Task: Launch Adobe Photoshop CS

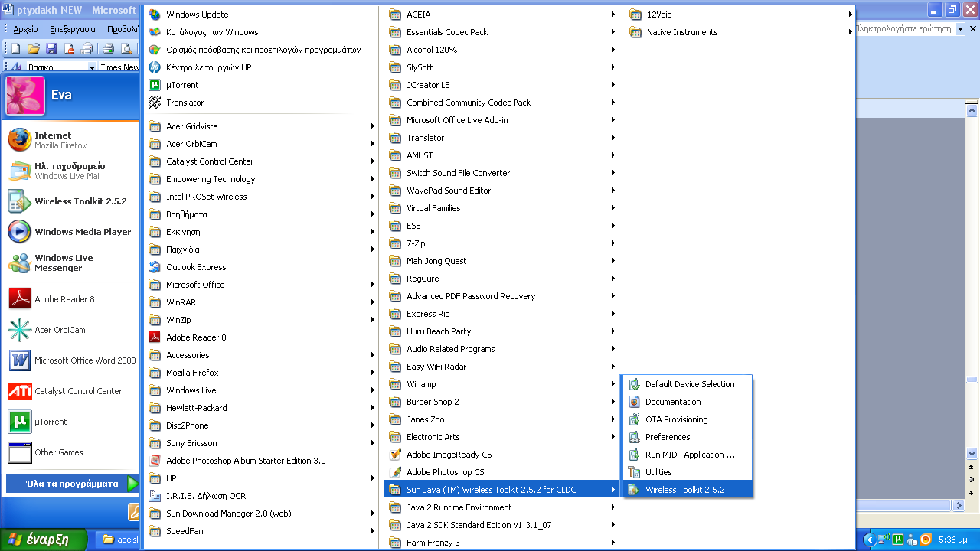Action: 501,472
